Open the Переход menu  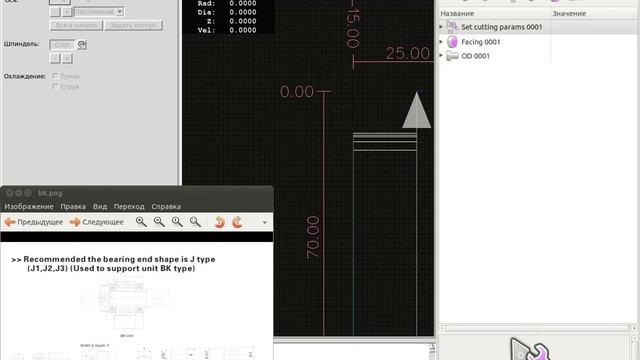(129, 207)
